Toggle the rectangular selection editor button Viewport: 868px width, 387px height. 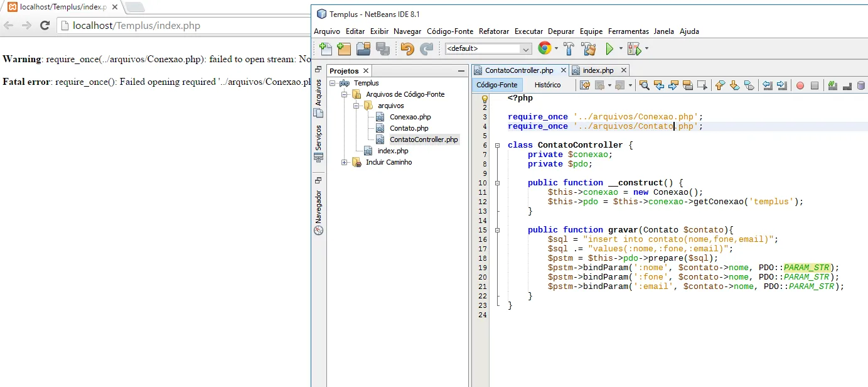point(702,85)
